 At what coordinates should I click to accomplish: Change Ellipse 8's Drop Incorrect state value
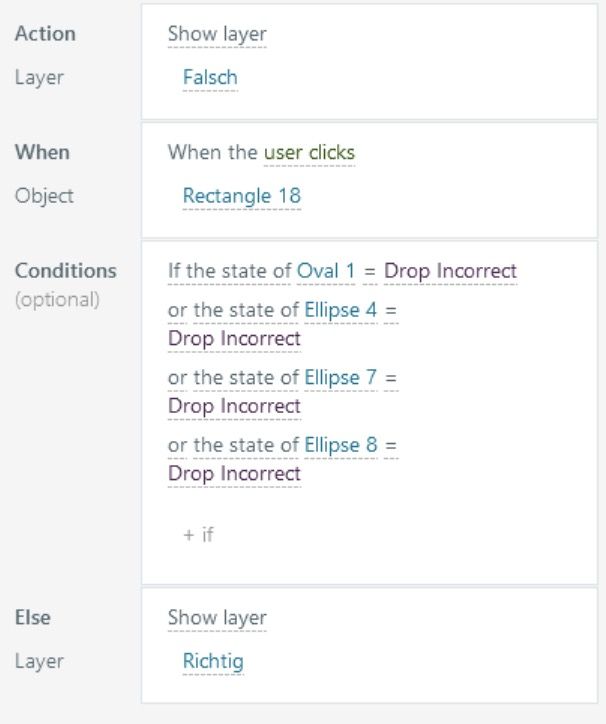[234, 473]
